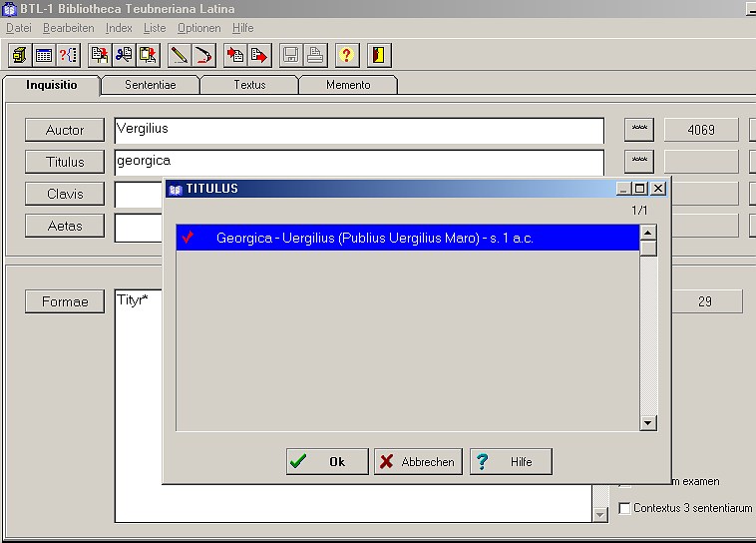The width and height of the screenshot is (756, 543).
Task: Click the Titulus field containing georgica
Action: pyautogui.click(x=359, y=163)
